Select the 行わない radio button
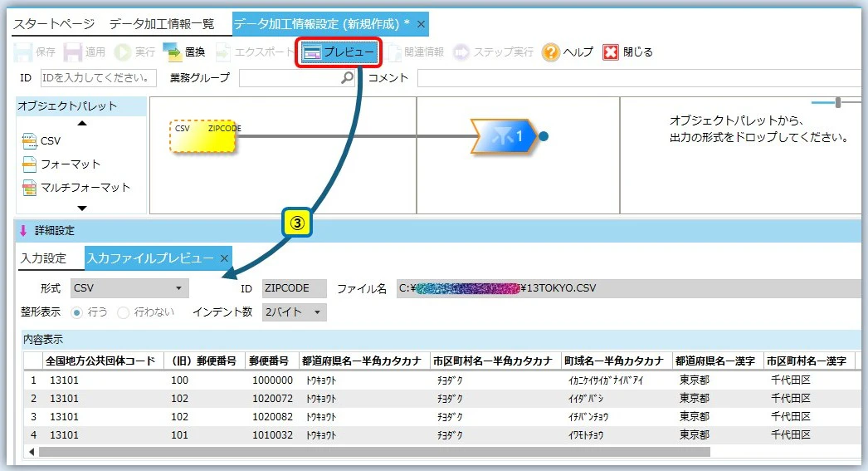868x471 pixels. tap(124, 312)
